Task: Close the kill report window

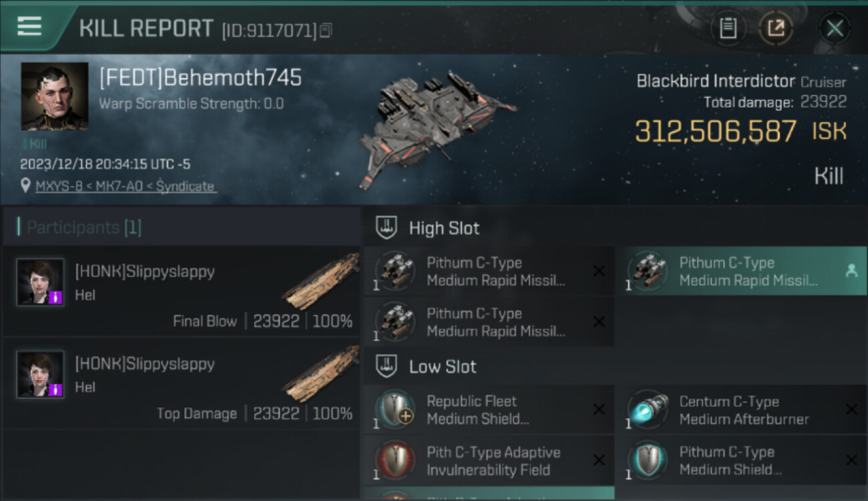Action: 835,28
